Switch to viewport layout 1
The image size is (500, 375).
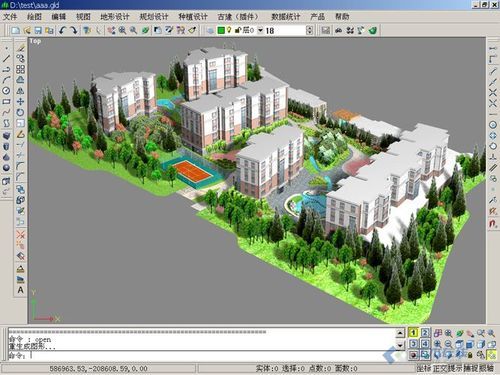(413, 333)
